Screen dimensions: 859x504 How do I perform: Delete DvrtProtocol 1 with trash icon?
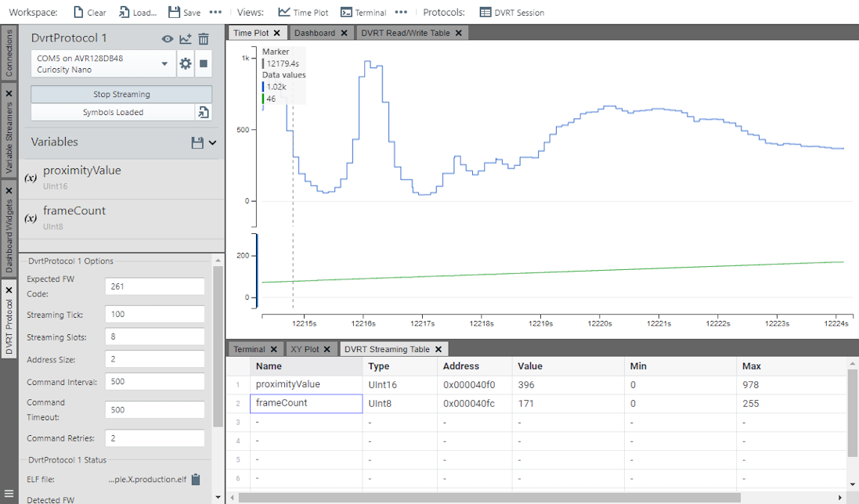coord(204,39)
